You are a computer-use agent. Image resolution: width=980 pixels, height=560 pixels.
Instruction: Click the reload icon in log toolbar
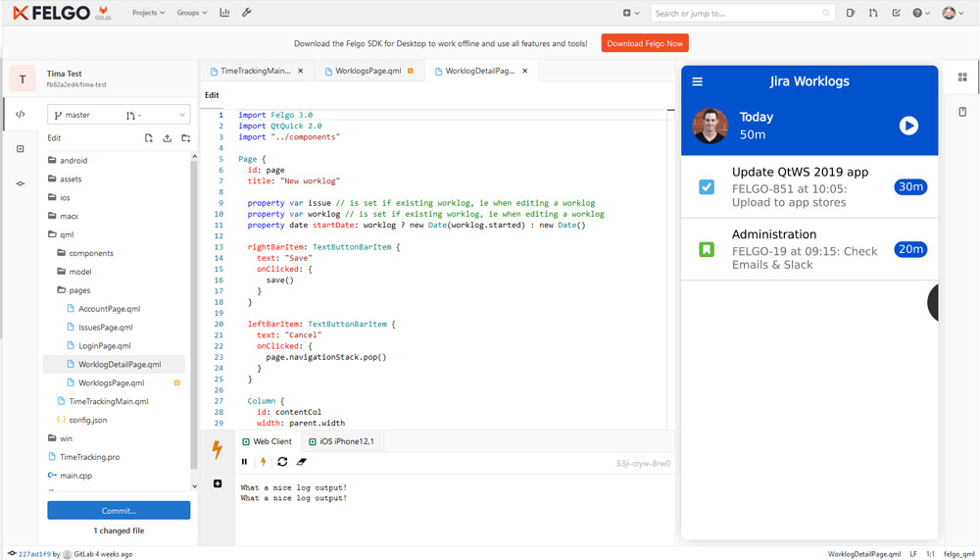[x=282, y=462]
